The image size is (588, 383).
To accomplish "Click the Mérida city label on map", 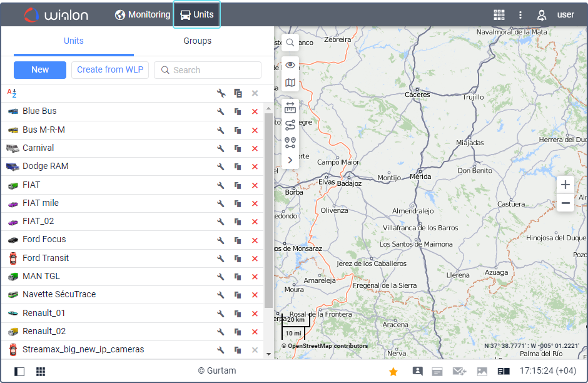I will pyautogui.click(x=420, y=176).
